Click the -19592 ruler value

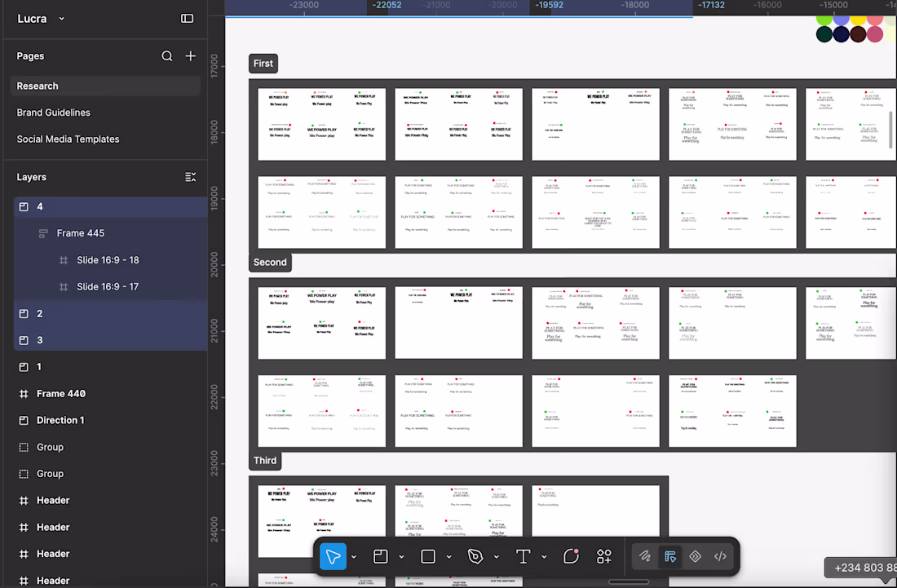549,5
